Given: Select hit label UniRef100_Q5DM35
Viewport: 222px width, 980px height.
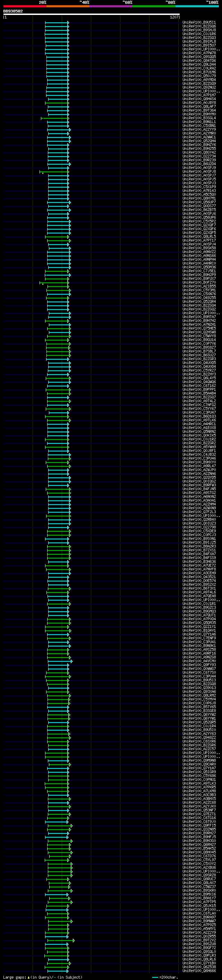Looking at the screenshot, I should tap(199, 623).
